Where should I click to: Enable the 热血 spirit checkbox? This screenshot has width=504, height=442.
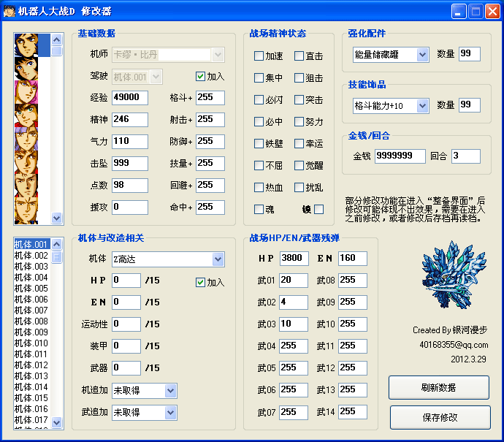coord(259,188)
